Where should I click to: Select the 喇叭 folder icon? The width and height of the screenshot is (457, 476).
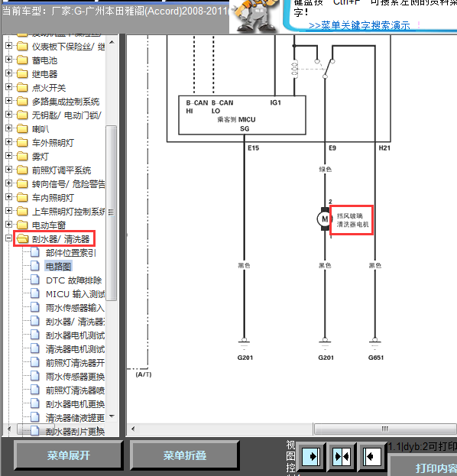pyautogui.click(x=22, y=128)
